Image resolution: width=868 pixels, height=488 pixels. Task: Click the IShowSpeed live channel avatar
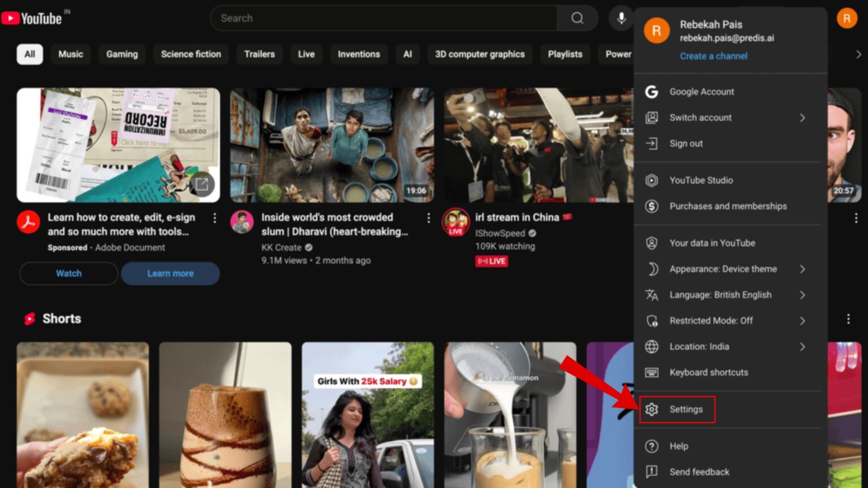[x=455, y=222]
